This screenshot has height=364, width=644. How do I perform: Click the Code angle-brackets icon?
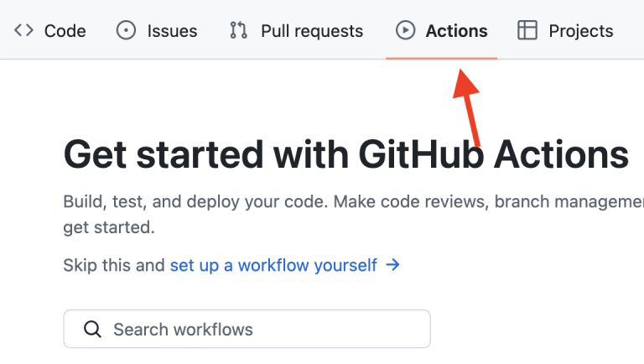coord(23,31)
